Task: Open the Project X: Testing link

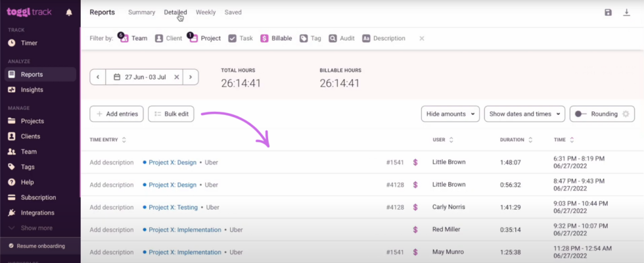Action: point(173,207)
